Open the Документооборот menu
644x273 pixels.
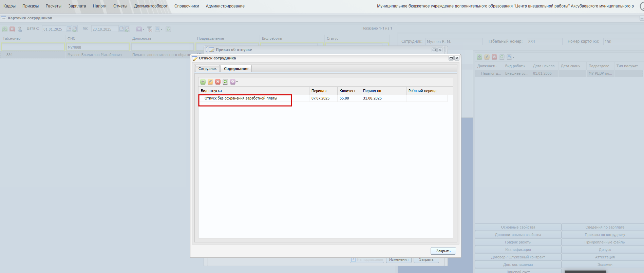(151, 6)
